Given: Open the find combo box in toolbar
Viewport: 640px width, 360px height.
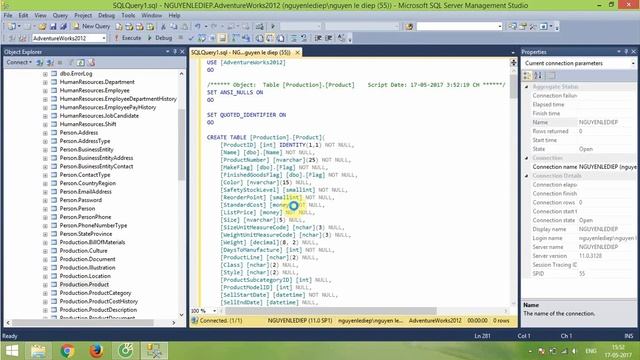Looking at the screenshot, I should pos(459,26).
